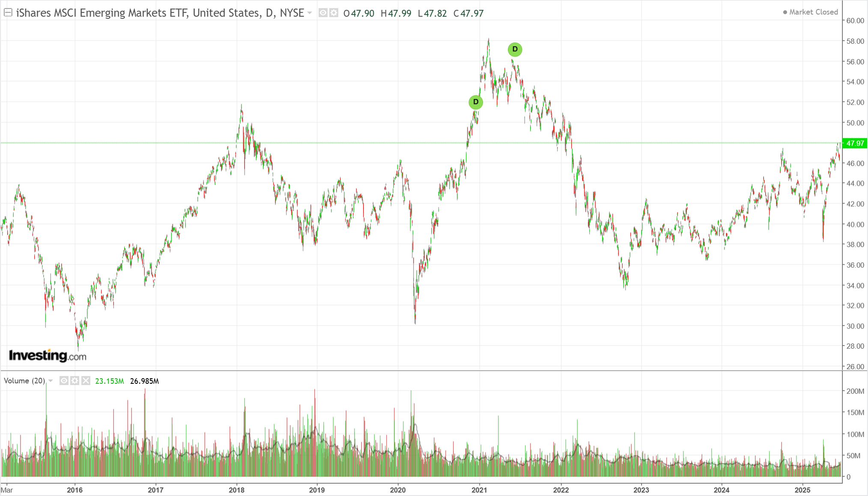Open Volume indicator settings gear

pyautogui.click(x=75, y=380)
